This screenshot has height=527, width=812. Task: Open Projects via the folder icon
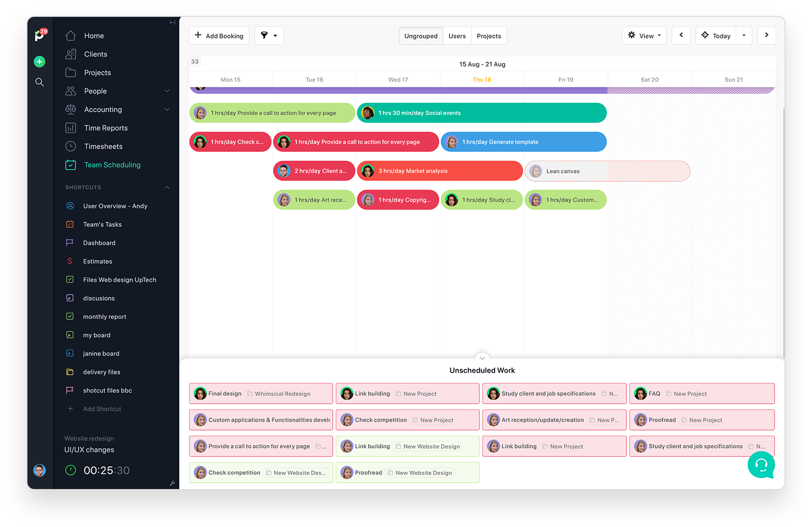click(71, 72)
